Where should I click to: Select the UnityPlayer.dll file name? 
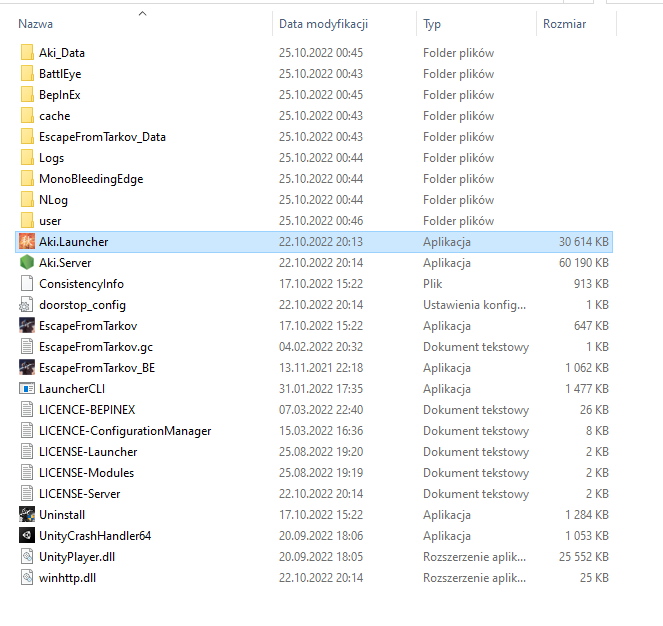[77, 557]
